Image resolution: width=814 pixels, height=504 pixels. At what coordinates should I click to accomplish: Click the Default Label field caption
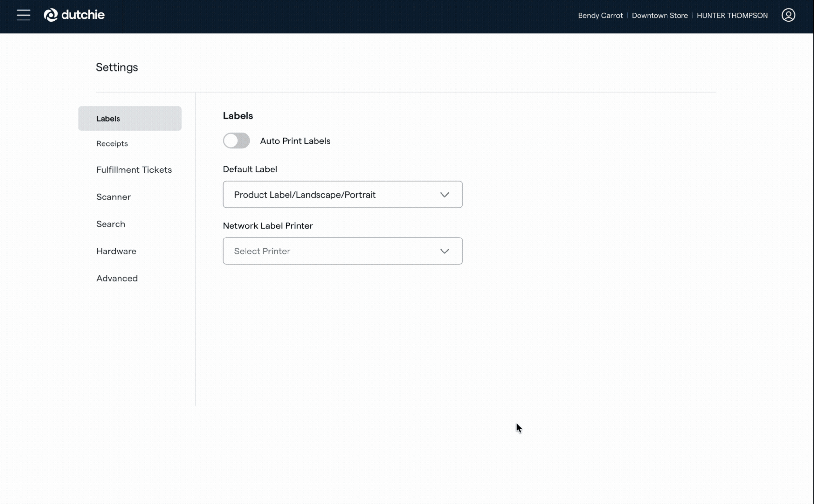(x=250, y=169)
